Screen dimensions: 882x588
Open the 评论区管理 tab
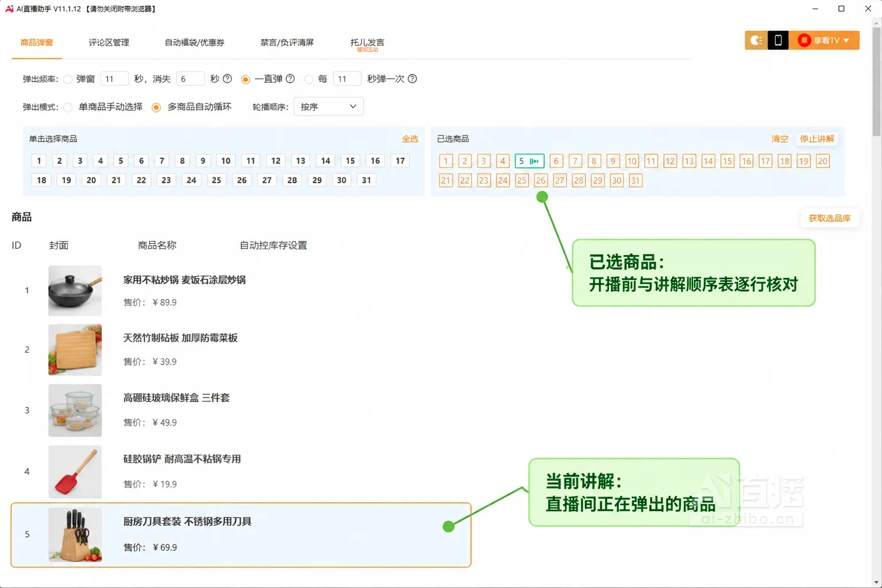109,42
